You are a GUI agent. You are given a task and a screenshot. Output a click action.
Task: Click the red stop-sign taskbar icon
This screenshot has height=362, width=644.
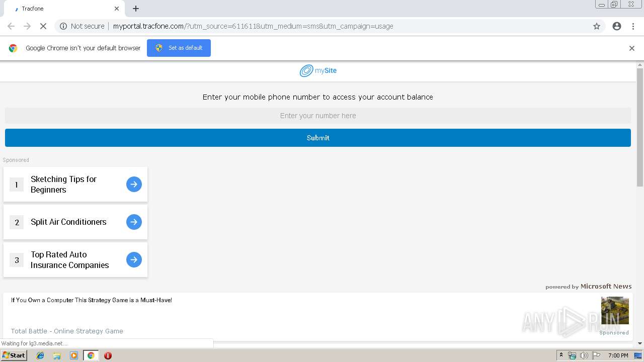pyautogui.click(x=108, y=355)
